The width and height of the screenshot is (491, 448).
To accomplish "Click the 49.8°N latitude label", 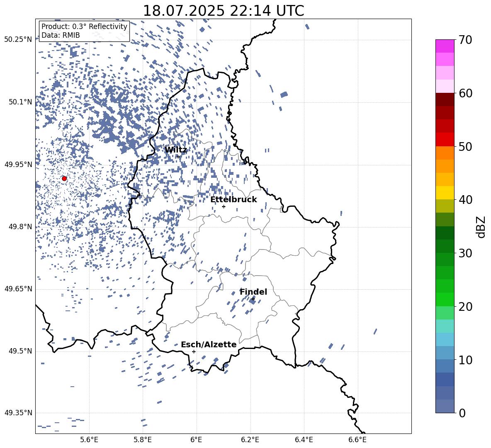I will point(20,227).
